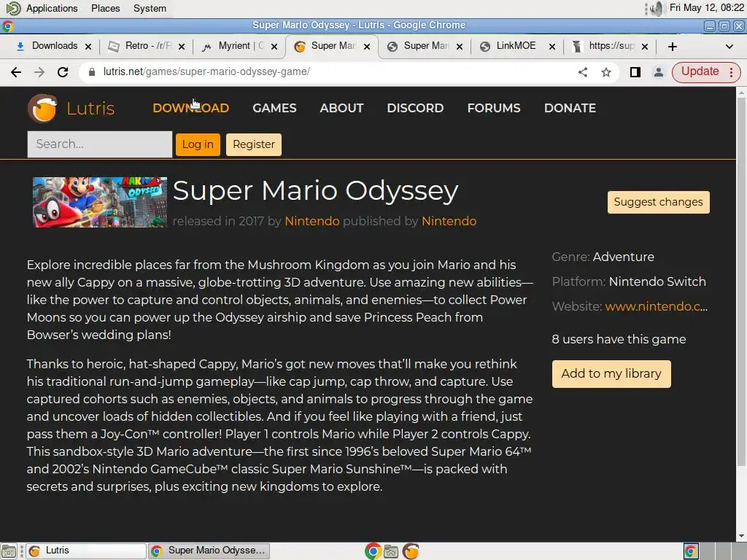Close the LinkMOE tab

[x=551, y=46]
